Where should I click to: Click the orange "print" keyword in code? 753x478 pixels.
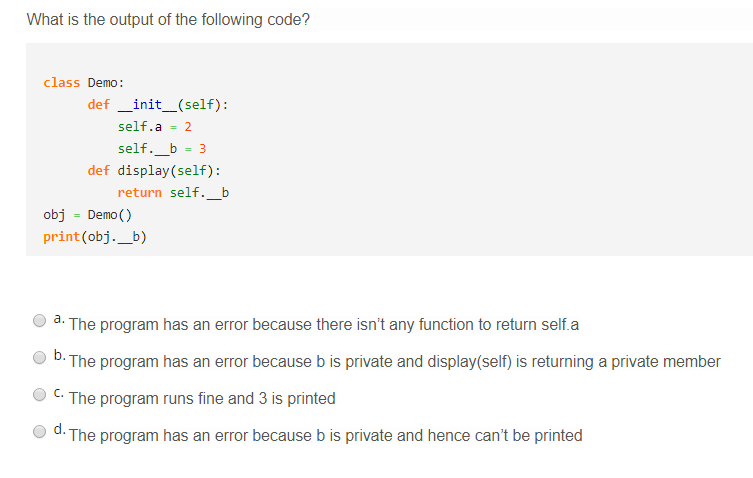click(x=61, y=236)
